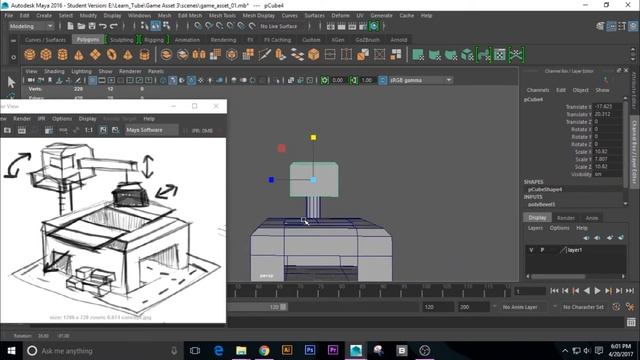Image resolution: width=640 pixels, height=360 pixels.
Task: Open the Modeling menu set dropdown
Action: coord(31,26)
